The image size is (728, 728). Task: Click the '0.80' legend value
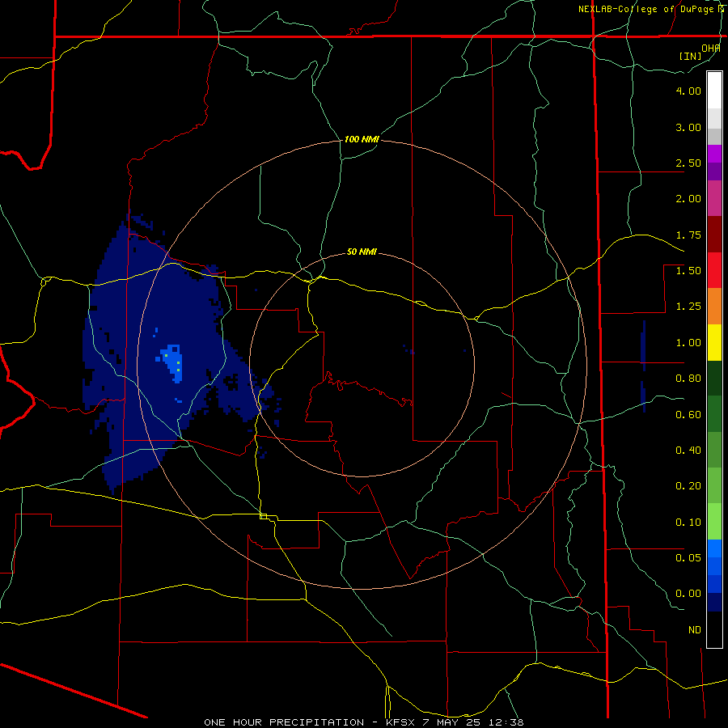[688, 379]
